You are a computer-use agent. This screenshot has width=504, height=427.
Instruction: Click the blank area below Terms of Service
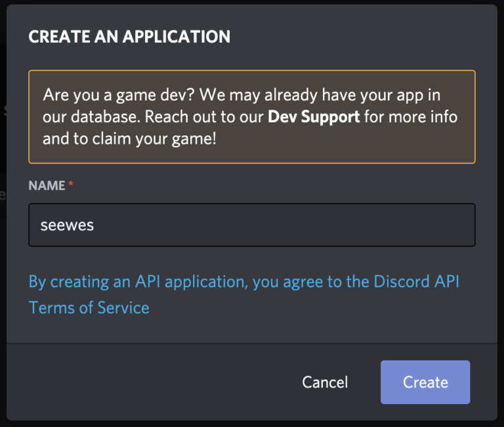(x=252, y=330)
